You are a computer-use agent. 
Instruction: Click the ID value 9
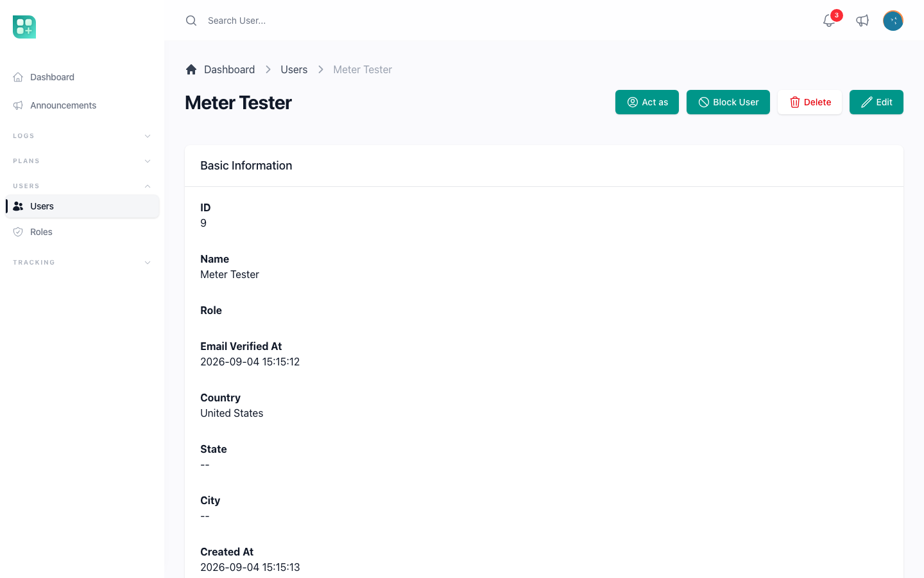click(x=203, y=223)
